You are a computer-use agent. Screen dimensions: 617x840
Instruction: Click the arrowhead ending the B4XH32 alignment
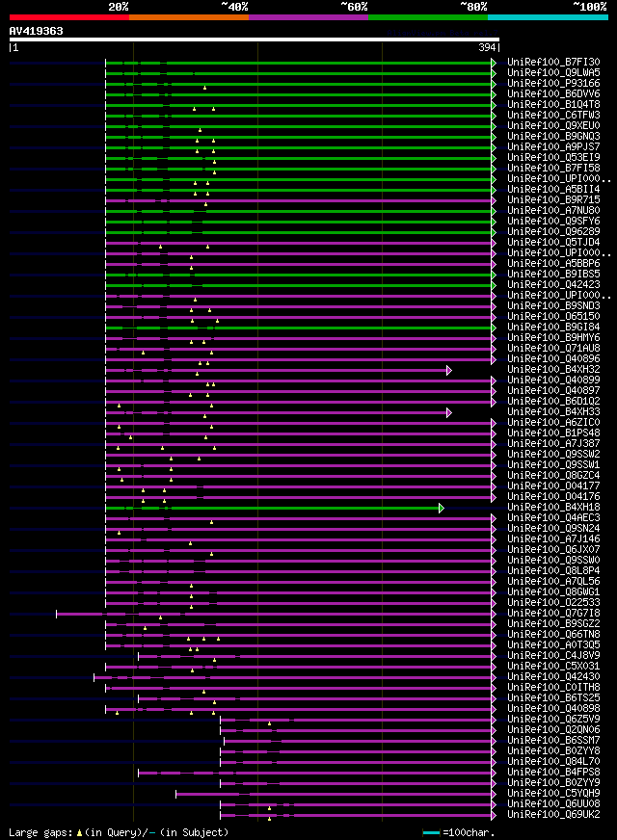tap(449, 370)
